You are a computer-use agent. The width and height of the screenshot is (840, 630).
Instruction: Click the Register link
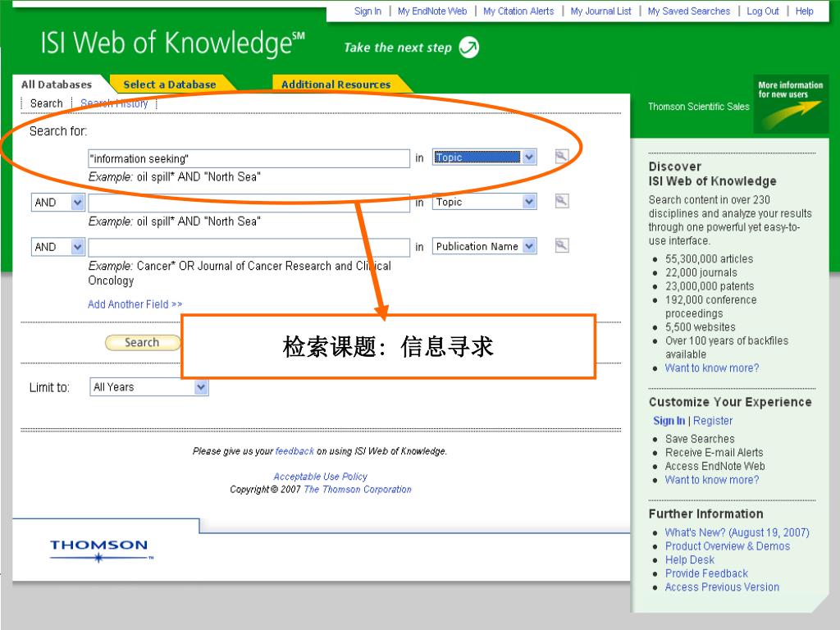click(x=713, y=421)
